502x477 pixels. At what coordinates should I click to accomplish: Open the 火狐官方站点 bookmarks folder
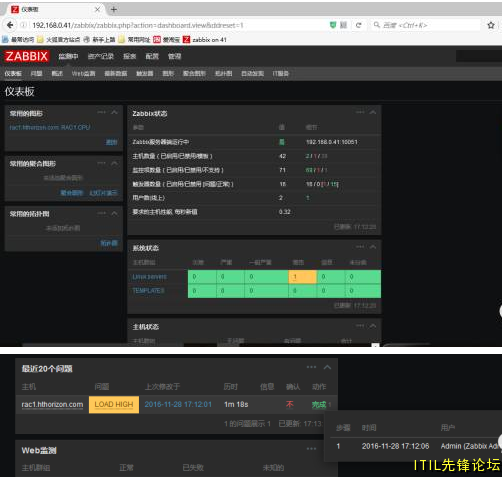[x=59, y=40]
